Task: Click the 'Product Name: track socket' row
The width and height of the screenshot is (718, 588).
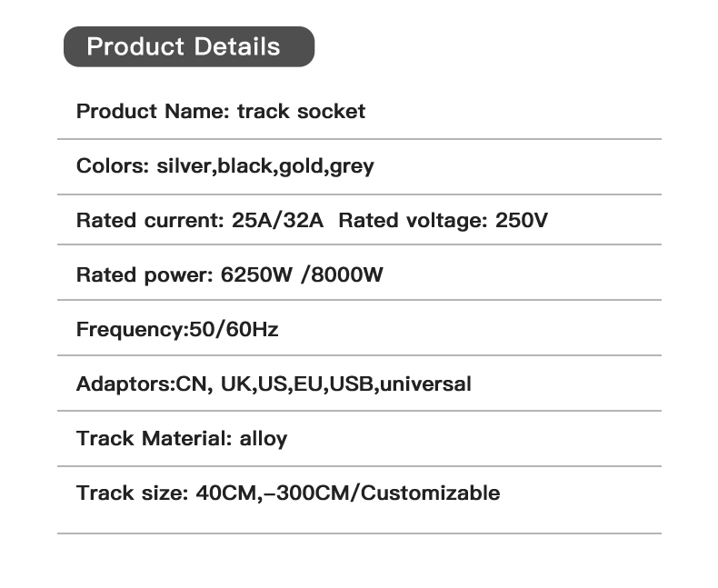Action: click(221, 112)
